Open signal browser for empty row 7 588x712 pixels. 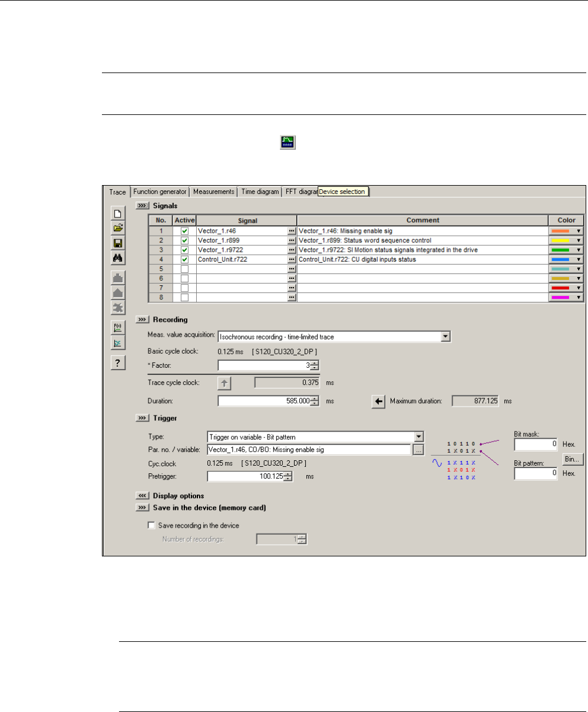(292, 288)
